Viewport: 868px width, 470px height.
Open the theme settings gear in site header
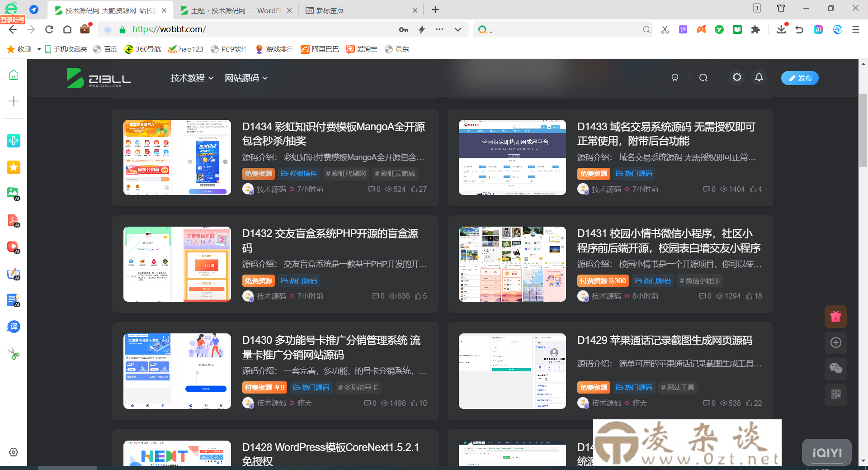pos(737,77)
